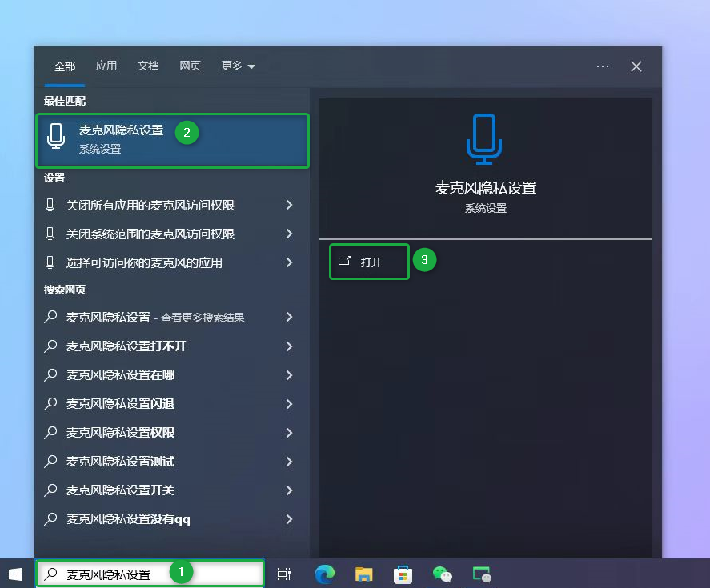Screen dimensions: 710x588
Task: Click search icon beside 查看更多搜索结果
Action: (x=50, y=317)
